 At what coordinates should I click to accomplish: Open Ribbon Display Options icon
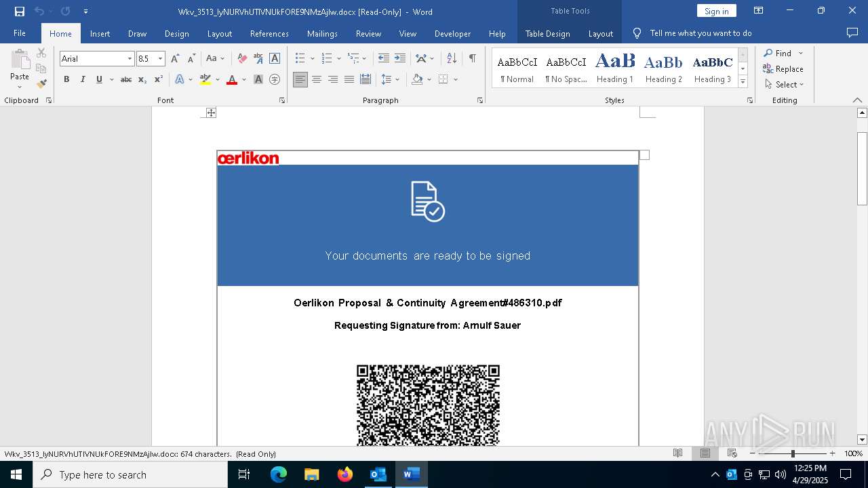(x=759, y=11)
